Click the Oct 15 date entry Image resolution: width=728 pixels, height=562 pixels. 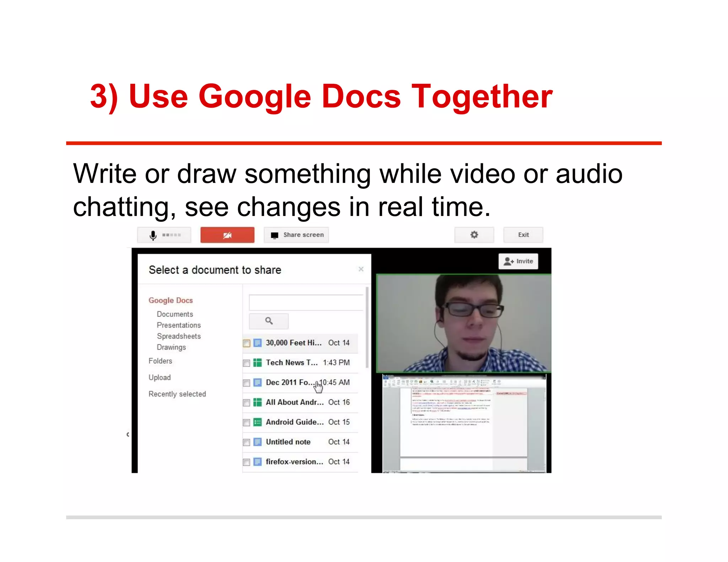(x=339, y=422)
